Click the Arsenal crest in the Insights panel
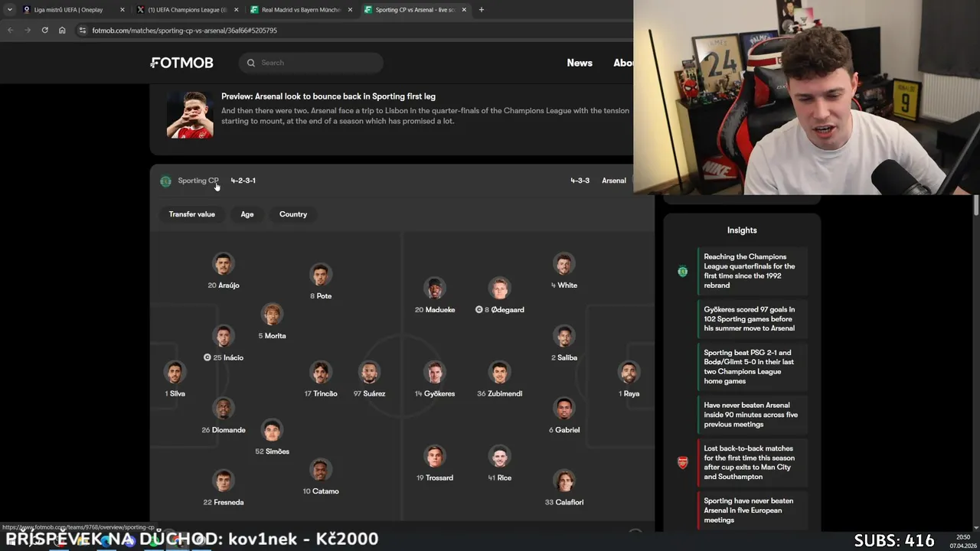The width and height of the screenshot is (980, 551). 683,462
